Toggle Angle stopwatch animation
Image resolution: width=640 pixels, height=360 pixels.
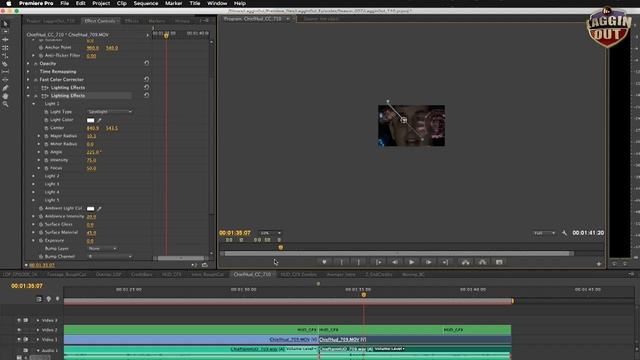[46, 152]
